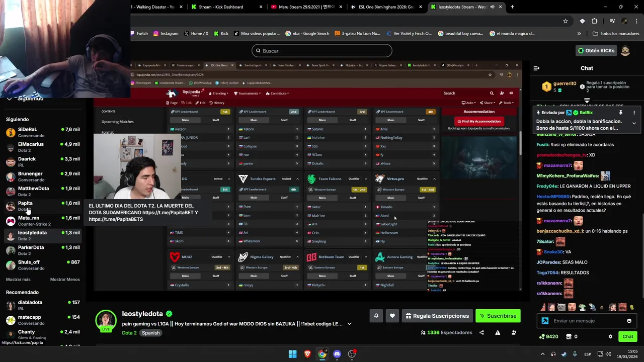Open chat settings gear icon
Image resolution: width=644 pixels, height=362 pixels.
tap(610, 336)
